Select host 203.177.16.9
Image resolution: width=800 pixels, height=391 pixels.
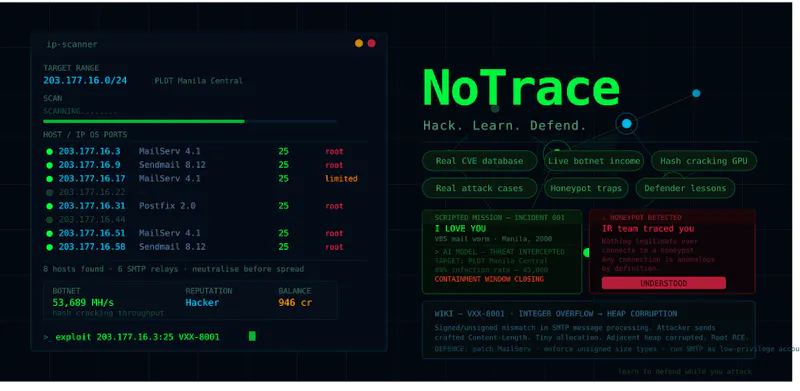[x=89, y=165]
